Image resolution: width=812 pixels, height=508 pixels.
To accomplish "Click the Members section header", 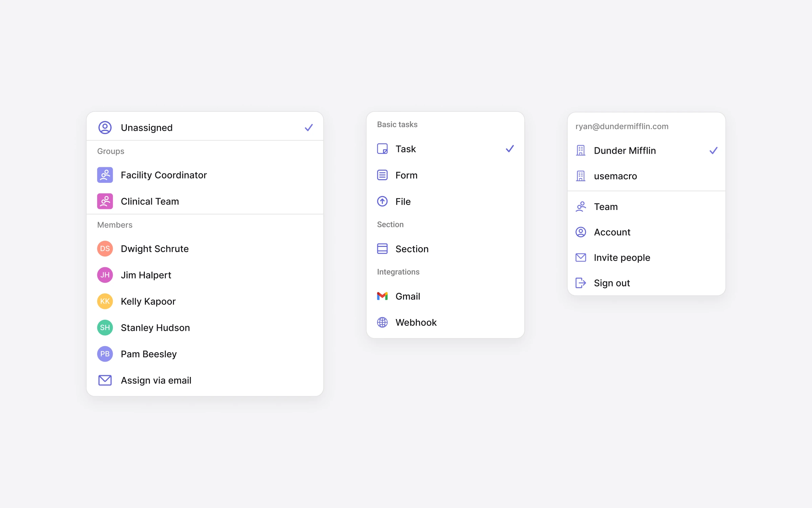I will pyautogui.click(x=115, y=225).
